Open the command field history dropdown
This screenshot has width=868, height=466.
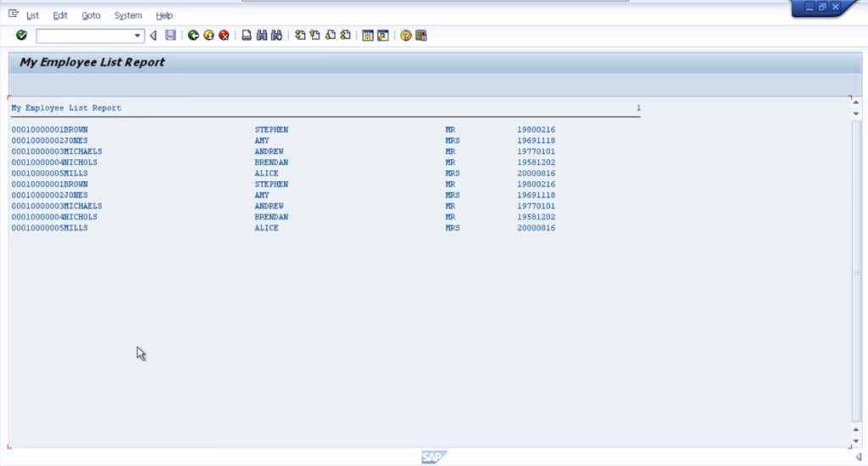tap(137, 36)
